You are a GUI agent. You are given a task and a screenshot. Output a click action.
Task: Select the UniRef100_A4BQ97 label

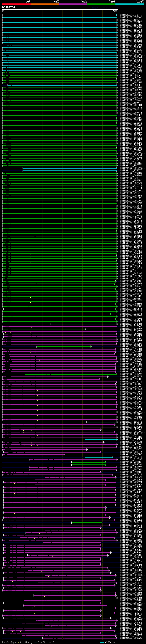coord(131,374)
